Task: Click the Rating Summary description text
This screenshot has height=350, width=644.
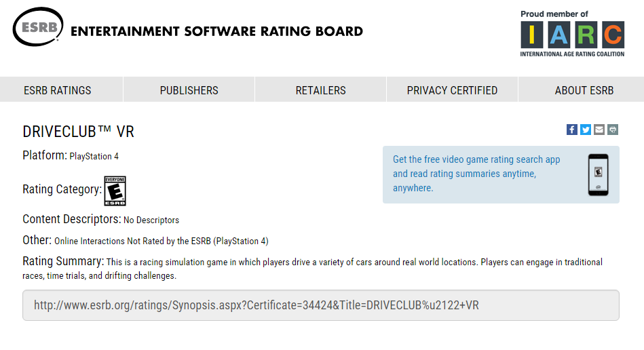Action: coord(312,269)
